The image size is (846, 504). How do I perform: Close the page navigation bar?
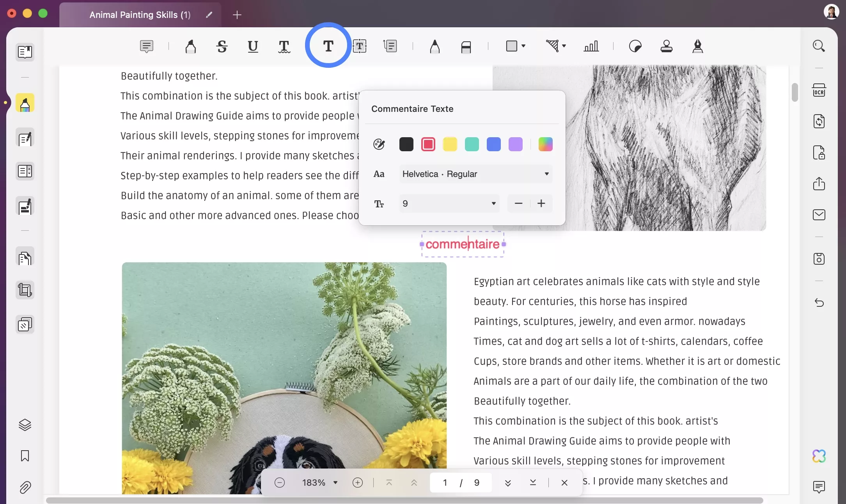tap(564, 483)
